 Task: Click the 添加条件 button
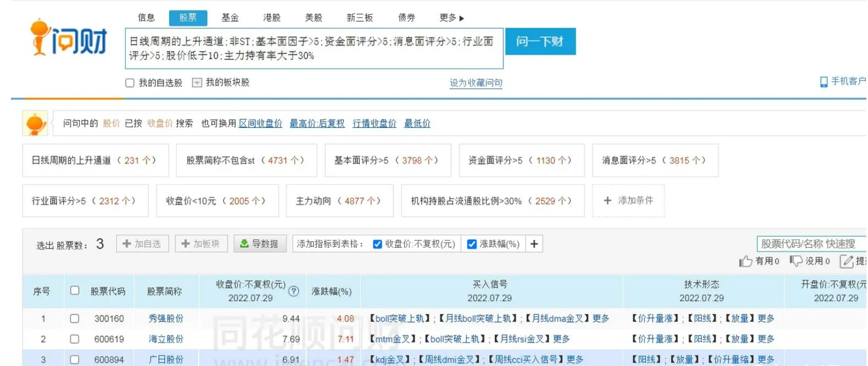628,200
